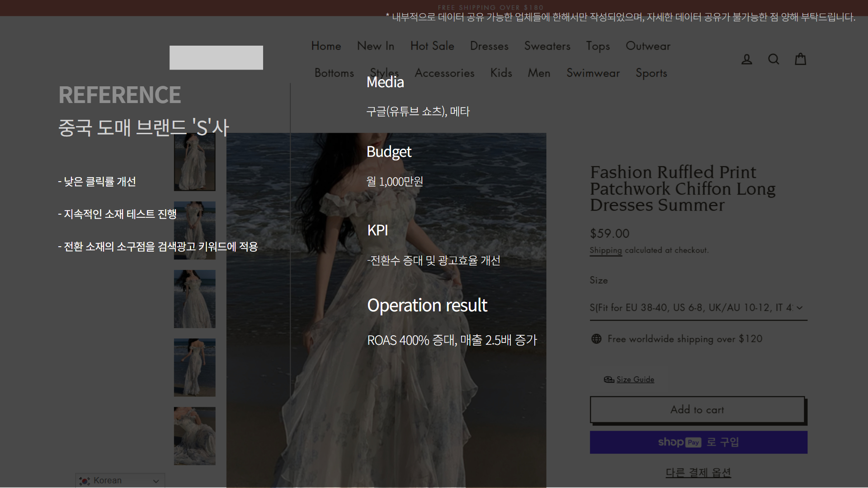This screenshot has width=868, height=488.
Task: Click the Korean flag icon
Action: (x=85, y=481)
